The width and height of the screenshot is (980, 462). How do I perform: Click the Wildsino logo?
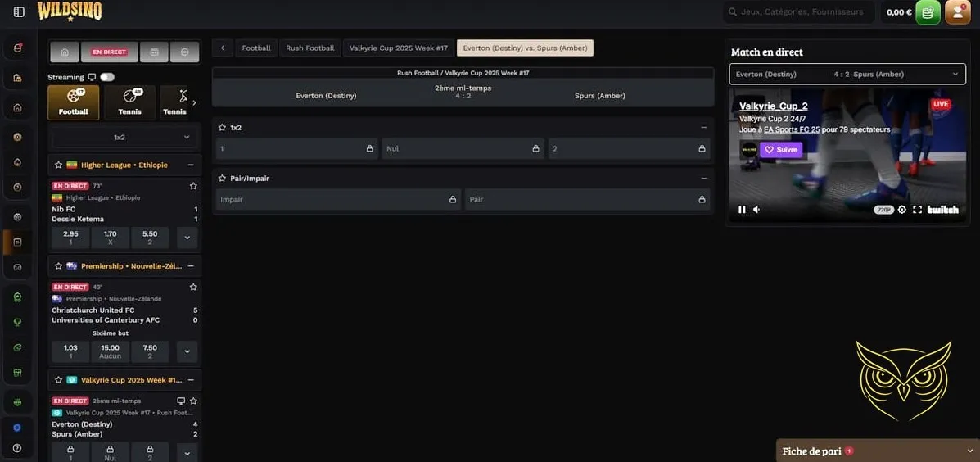pos(70,11)
